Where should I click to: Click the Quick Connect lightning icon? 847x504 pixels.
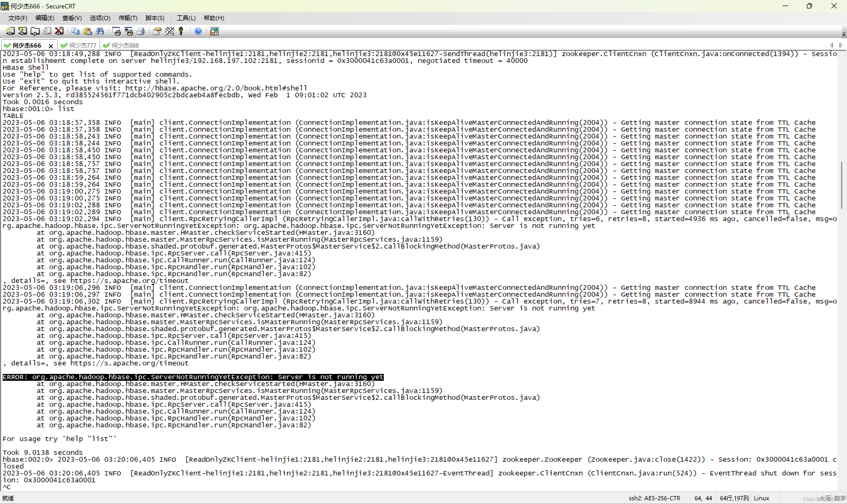(x=23, y=31)
